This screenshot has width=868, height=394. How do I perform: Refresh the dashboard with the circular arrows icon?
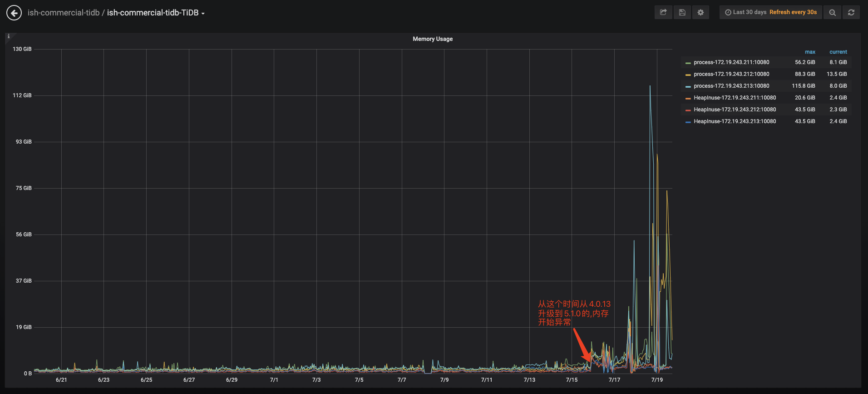coord(851,12)
